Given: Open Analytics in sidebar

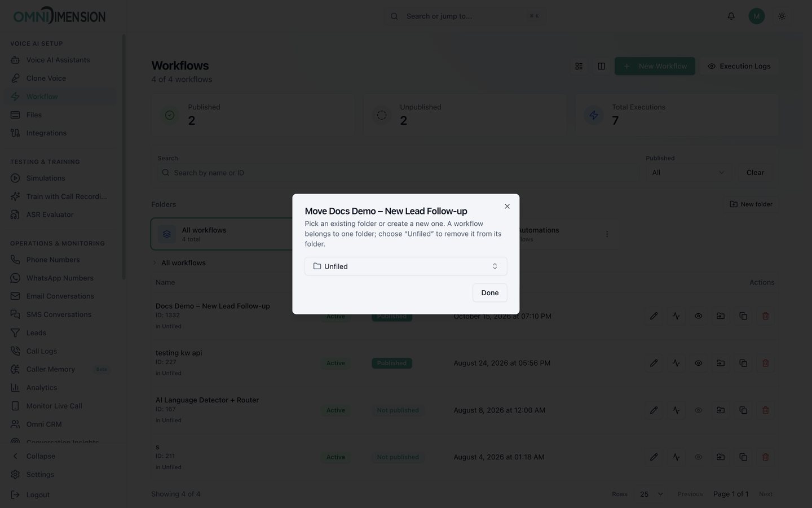Looking at the screenshot, I should (x=41, y=388).
